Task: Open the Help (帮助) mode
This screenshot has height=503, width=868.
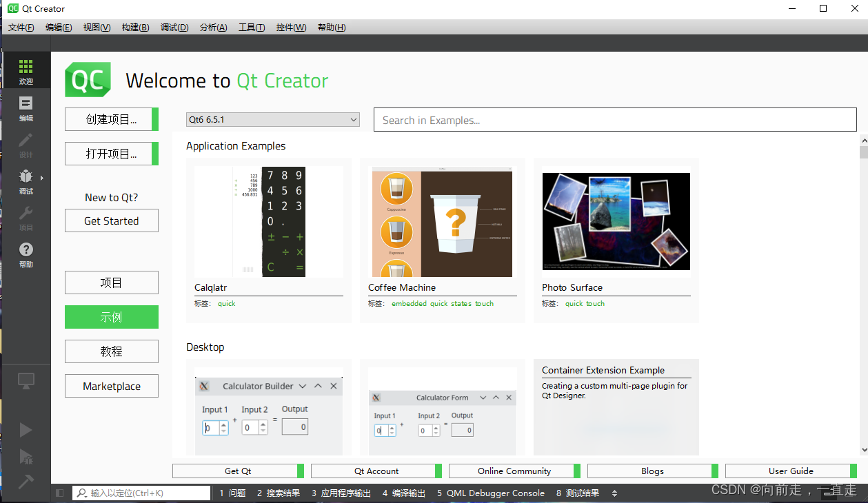Action: [26, 254]
